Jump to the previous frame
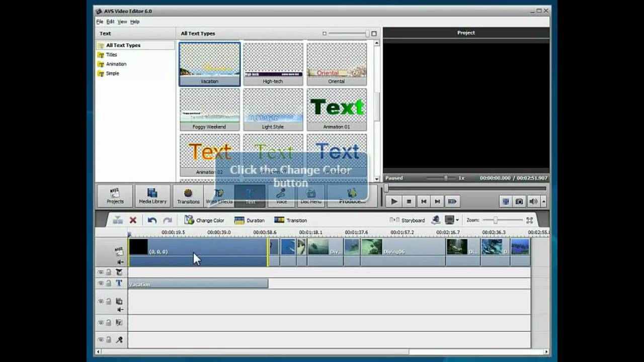This screenshot has height=362, width=644. 424,202
